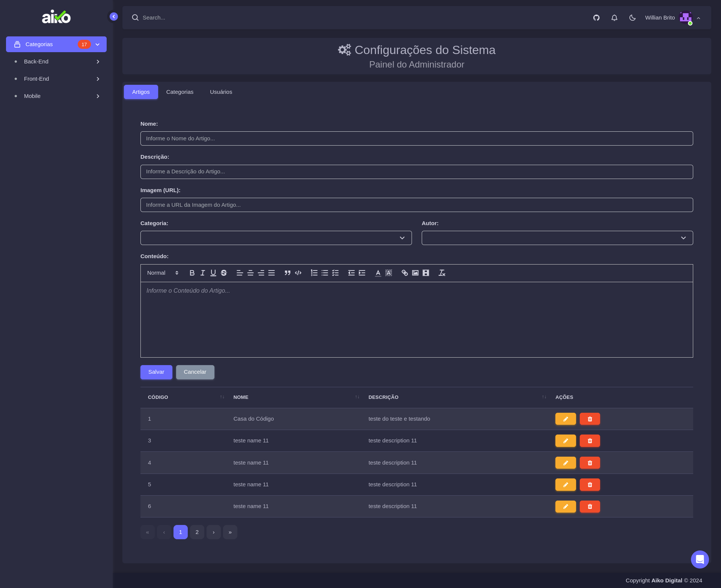
Task: Open the text color picker in editor
Action: click(x=378, y=273)
